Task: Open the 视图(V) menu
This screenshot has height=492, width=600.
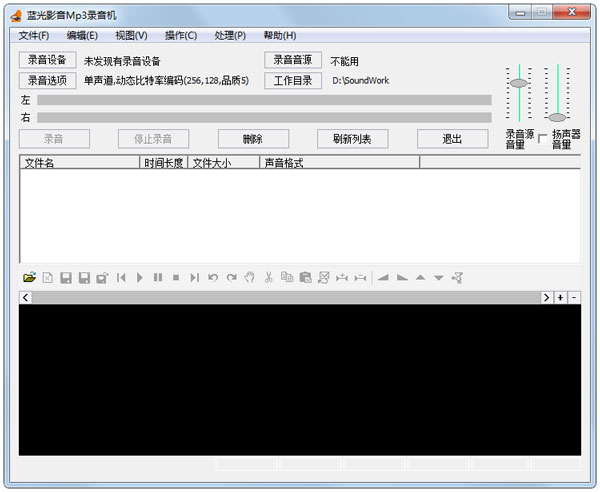Action: [x=131, y=36]
